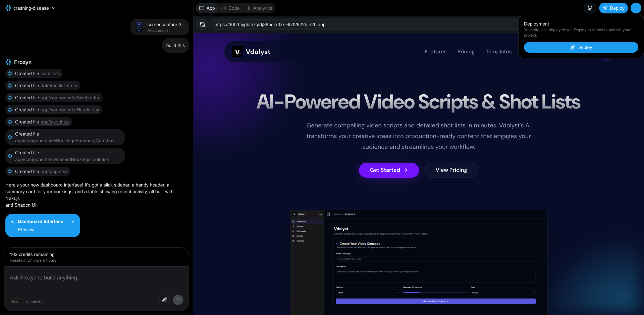The width and height of the screenshot is (644, 315).
Task: Click the 'build this' chat message
Action: pyautogui.click(x=175, y=45)
